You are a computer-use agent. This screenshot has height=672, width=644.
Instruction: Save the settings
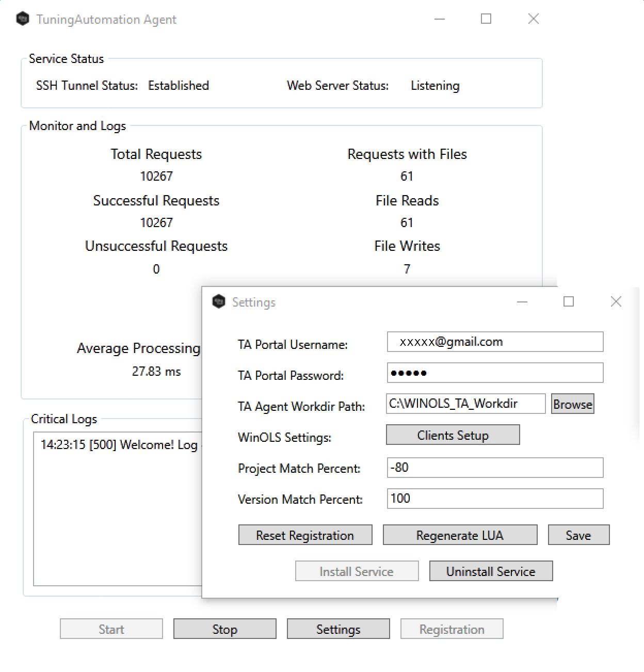(578, 535)
